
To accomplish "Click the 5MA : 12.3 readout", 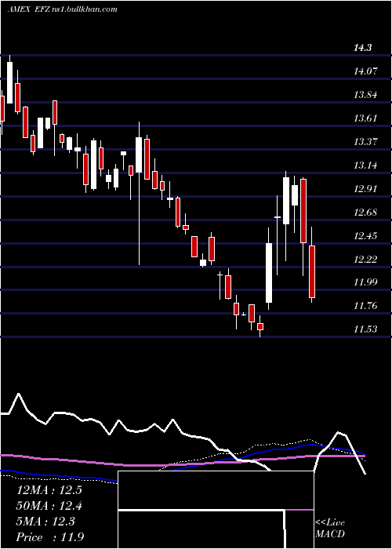I will click(x=45, y=522).
